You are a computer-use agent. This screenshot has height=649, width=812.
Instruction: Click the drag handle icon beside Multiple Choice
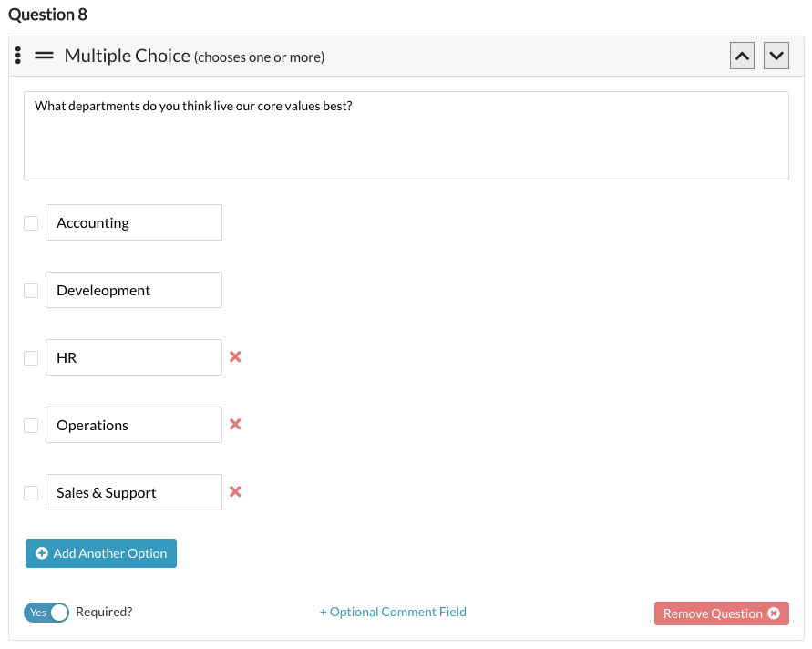(44, 55)
